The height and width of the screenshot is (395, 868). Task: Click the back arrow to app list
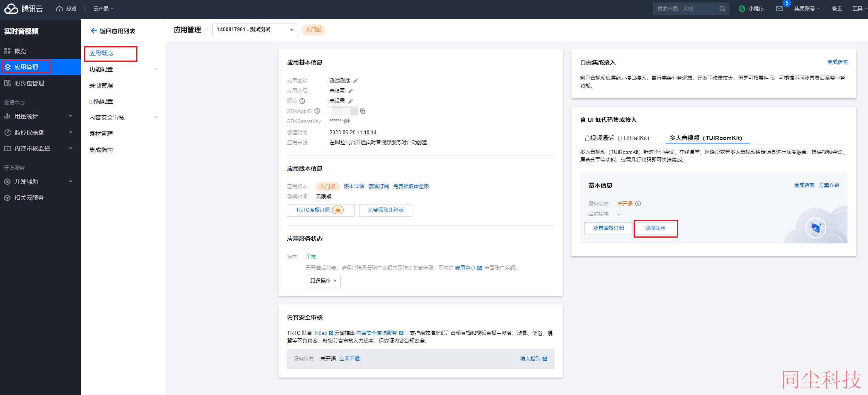(x=93, y=31)
